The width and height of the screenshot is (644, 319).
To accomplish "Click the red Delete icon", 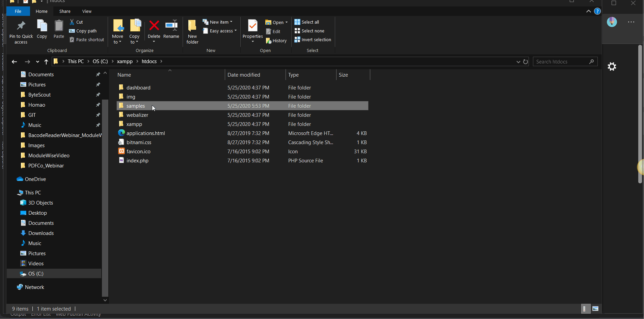I will (154, 26).
